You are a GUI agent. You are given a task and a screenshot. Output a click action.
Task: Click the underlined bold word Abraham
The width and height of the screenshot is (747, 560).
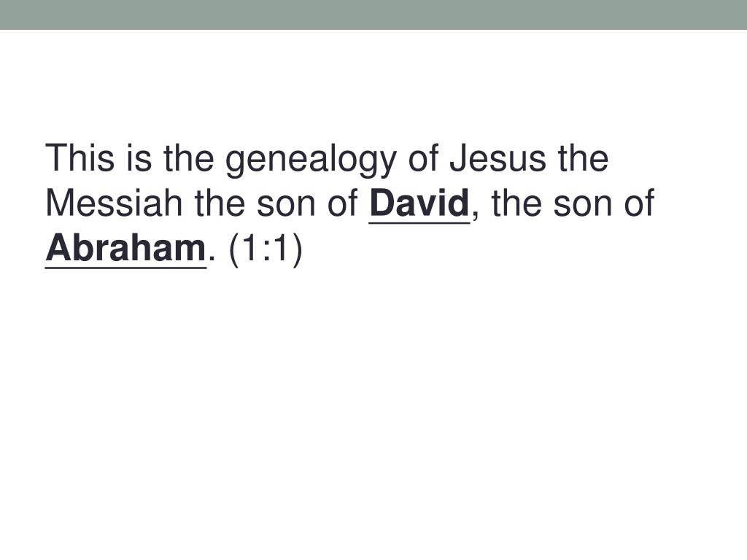pyautogui.click(x=125, y=249)
